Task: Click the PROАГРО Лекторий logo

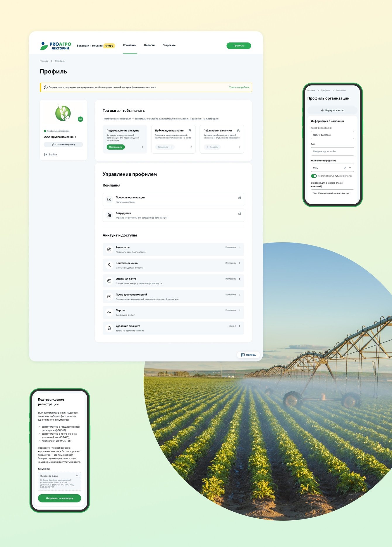Action: point(56,46)
